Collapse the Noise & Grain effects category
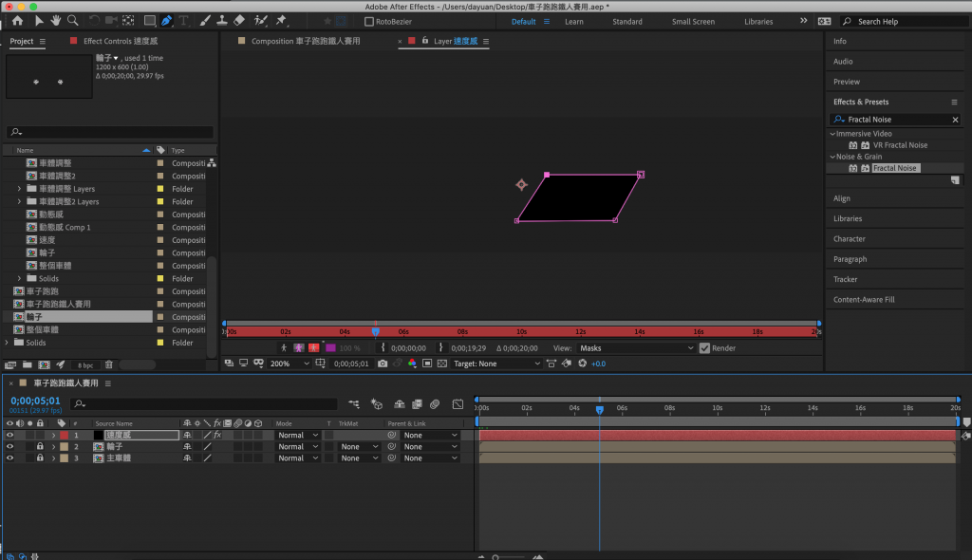 [x=832, y=157]
